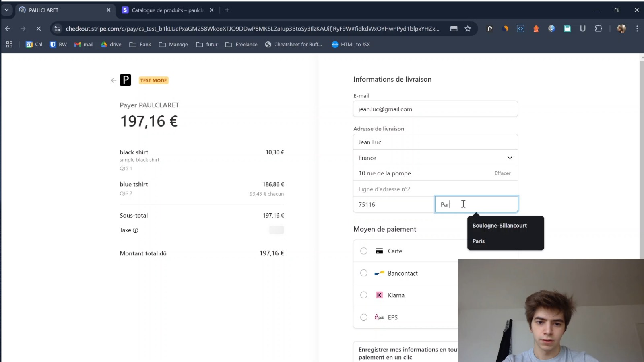Switch to the Catalogue de produits tab
The width and height of the screenshot is (644, 362).
[x=167, y=10]
